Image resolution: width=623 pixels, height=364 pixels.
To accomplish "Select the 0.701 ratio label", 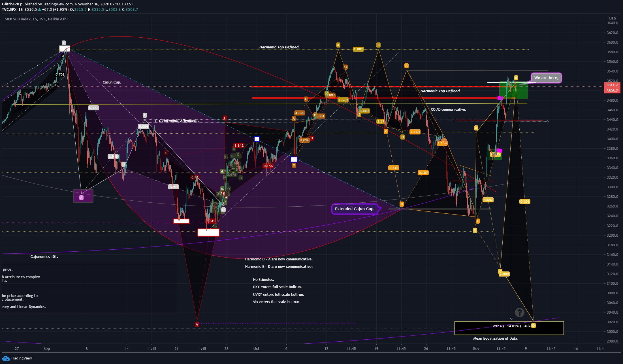I will (60, 74).
